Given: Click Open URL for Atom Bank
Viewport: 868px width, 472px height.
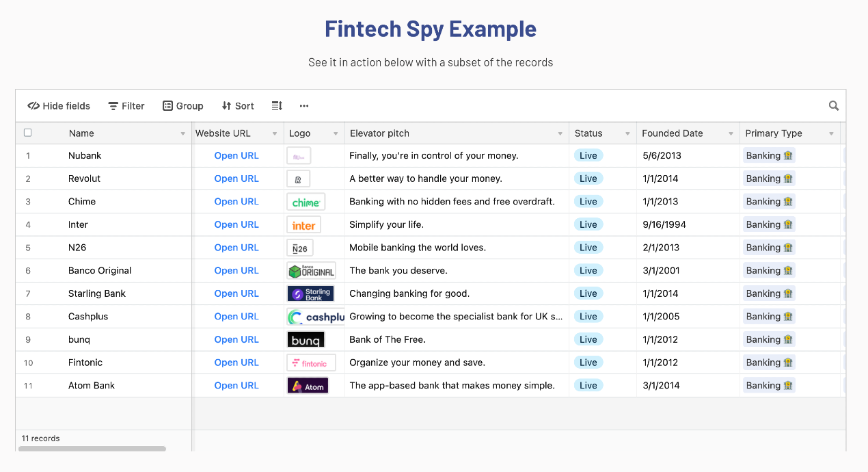Looking at the screenshot, I should (x=236, y=385).
